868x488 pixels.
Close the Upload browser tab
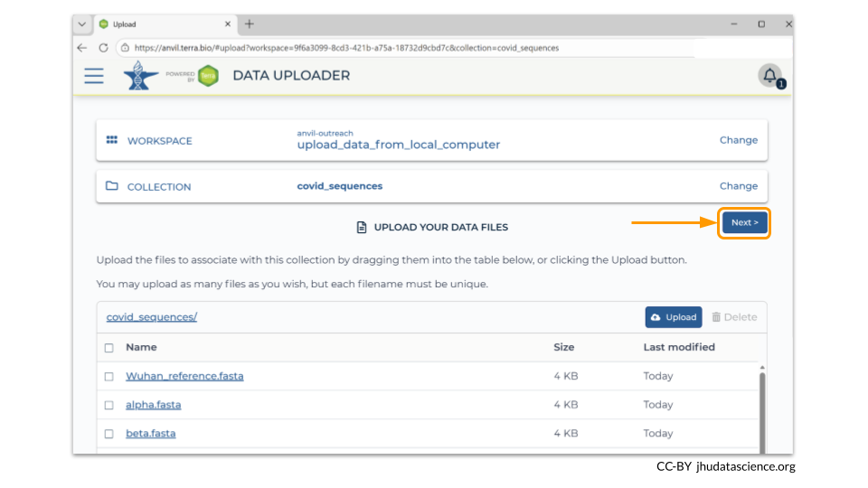click(228, 24)
